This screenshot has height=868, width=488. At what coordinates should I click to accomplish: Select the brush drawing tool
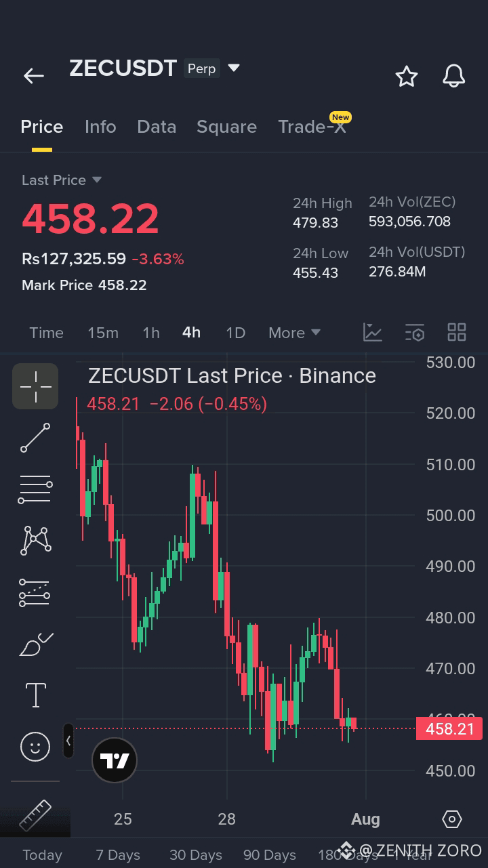click(35, 644)
